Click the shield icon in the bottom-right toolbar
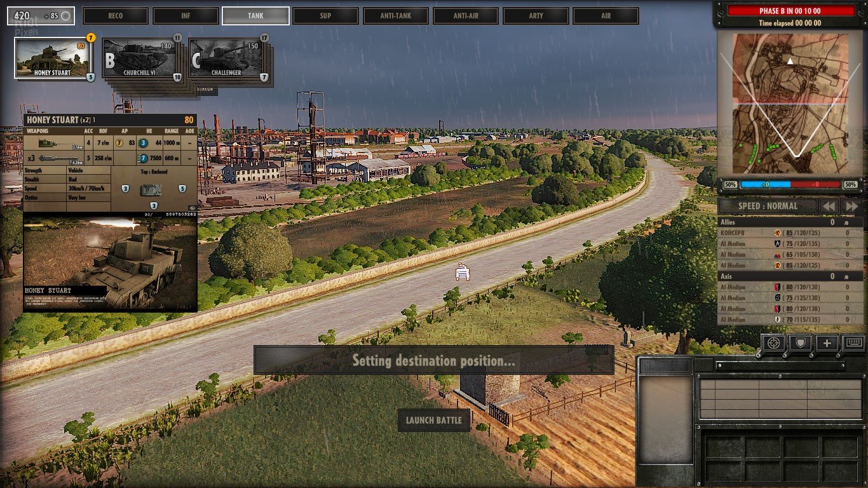Image resolution: width=868 pixels, height=488 pixels. [800, 343]
